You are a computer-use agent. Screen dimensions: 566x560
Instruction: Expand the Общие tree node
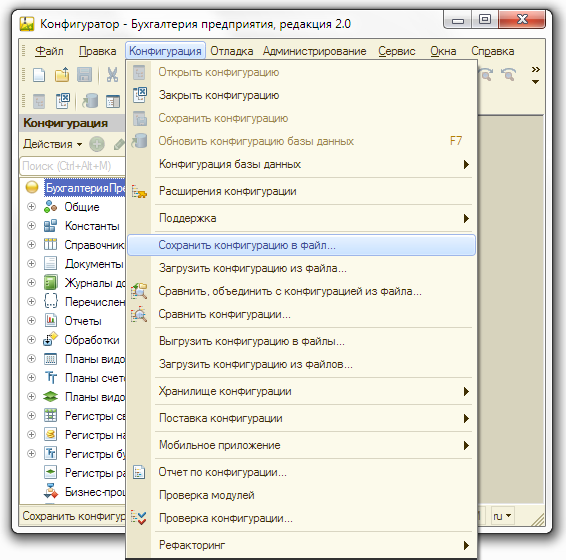31,207
